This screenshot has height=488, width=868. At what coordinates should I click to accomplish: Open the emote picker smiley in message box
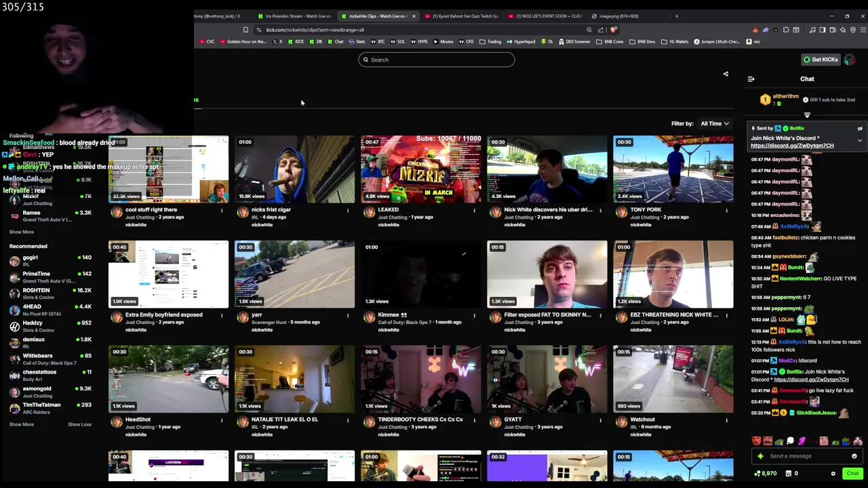coord(854,456)
